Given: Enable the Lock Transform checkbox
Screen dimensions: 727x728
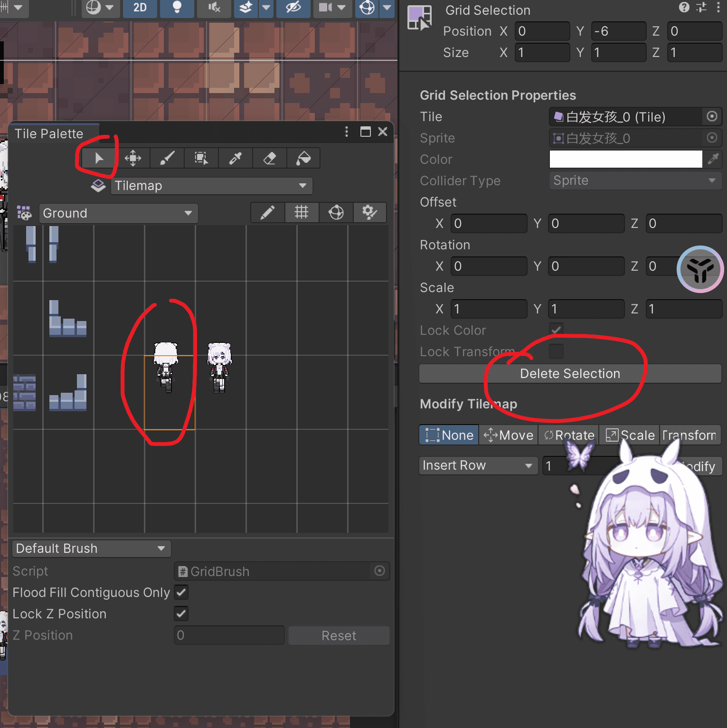Looking at the screenshot, I should pyautogui.click(x=556, y=351).
